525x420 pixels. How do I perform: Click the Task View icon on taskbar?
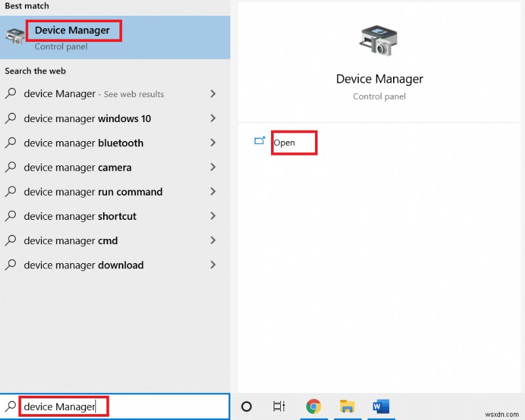pos(280,406)
